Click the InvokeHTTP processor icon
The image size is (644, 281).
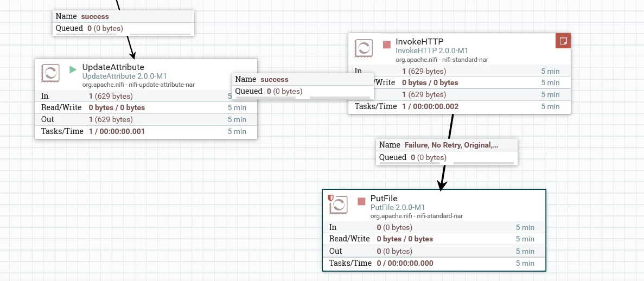pos(364,48)
